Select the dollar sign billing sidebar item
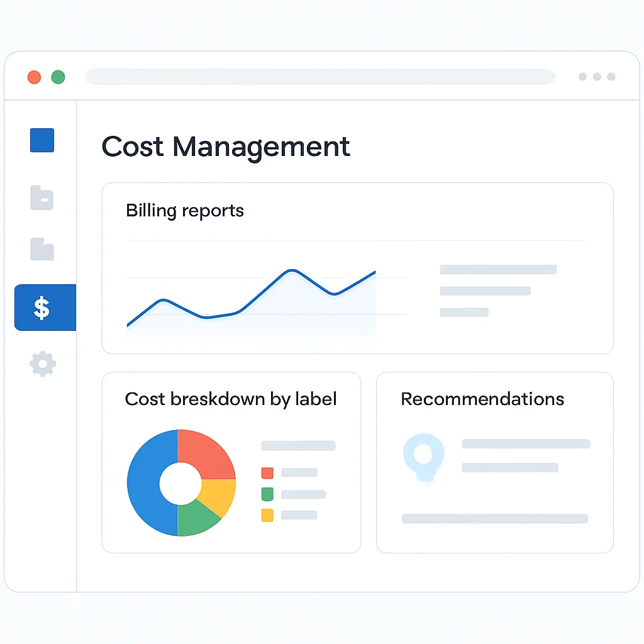Viewport: 644px width, 644px height. (x=45, y=307)
